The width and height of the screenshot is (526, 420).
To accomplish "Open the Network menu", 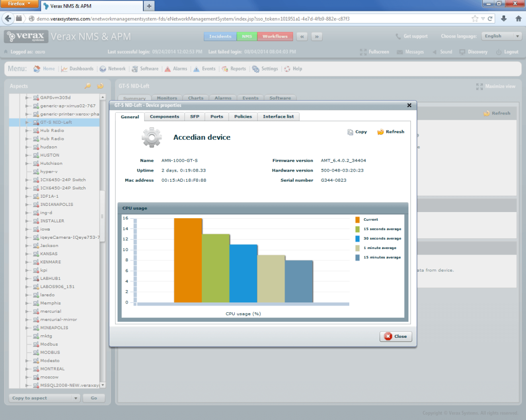I will (x=112, y=69).
